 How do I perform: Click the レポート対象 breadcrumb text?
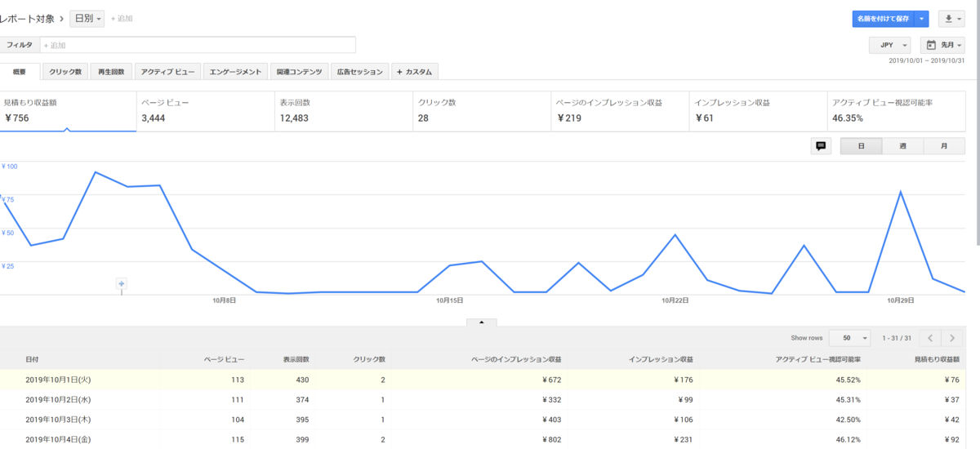27,18
